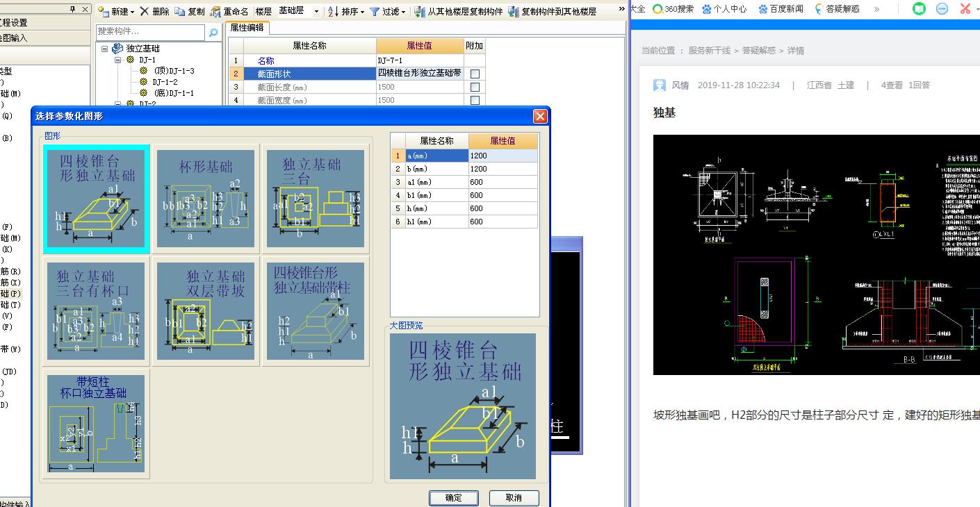This screenshot has width=980, height=507.
Task: Click the 搜索构件 search input field
Action: (x=151, y=32)
